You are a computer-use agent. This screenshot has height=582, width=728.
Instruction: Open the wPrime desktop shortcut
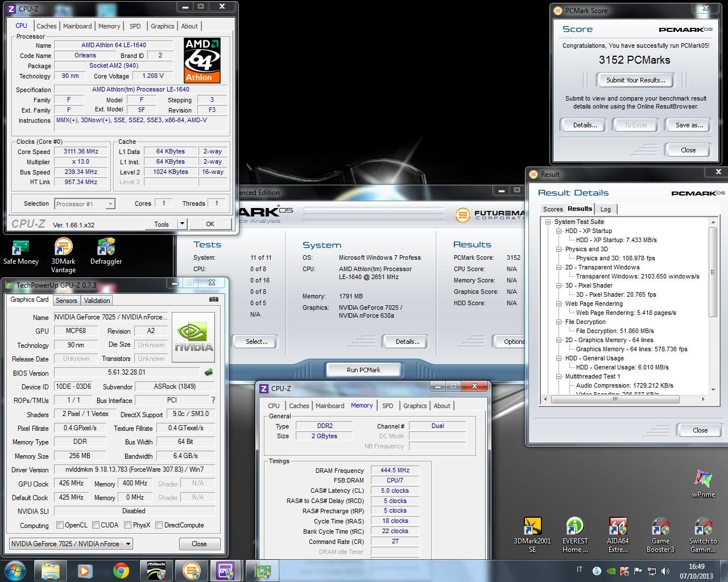click(703, 484)
